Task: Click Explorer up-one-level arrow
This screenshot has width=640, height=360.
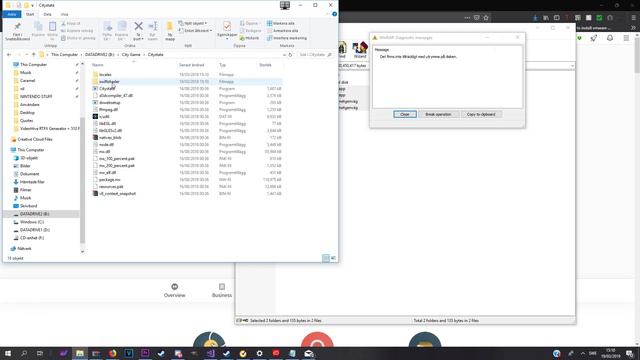Action: [x=33, y=55]
